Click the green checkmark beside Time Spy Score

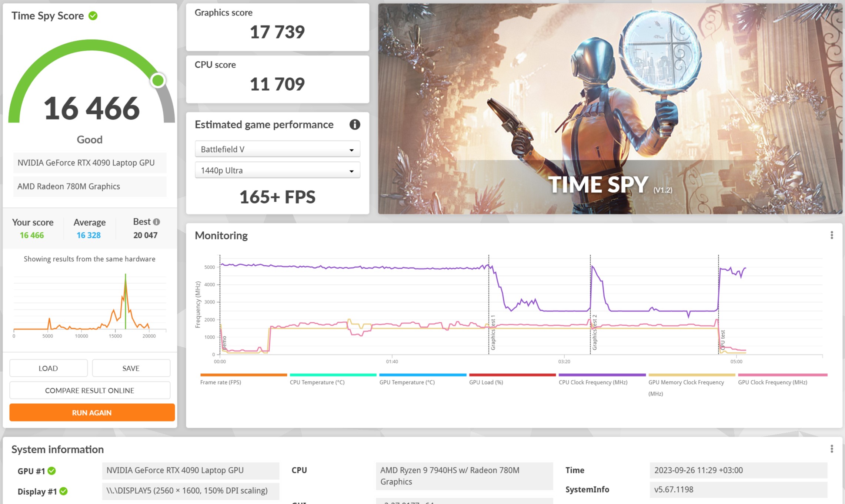(93, 16)
